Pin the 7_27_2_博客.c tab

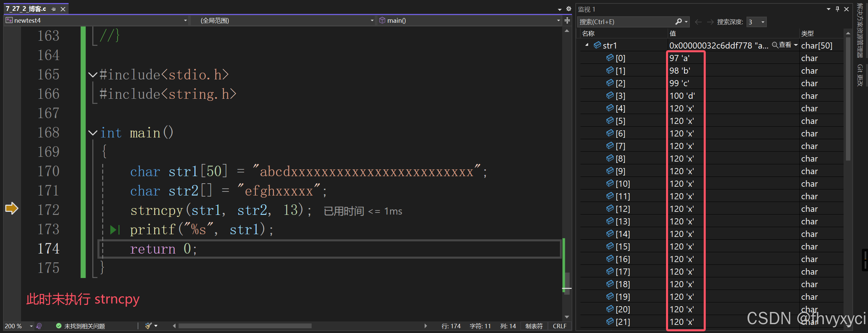[53, 9]
